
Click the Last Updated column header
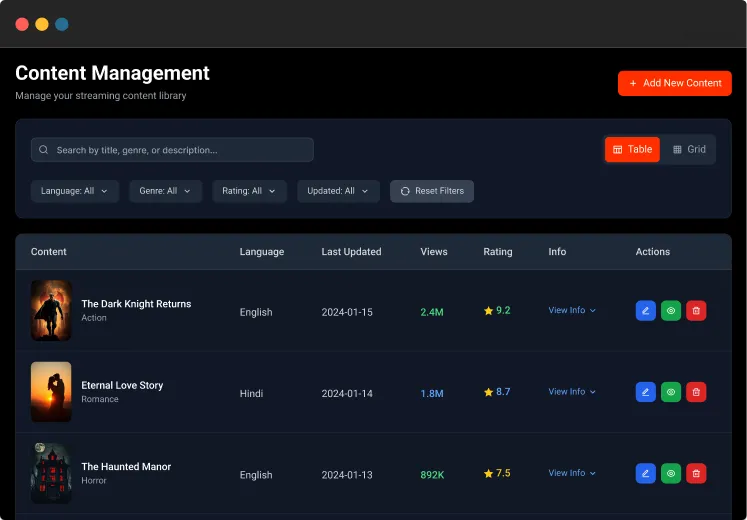tap(351, 251)
